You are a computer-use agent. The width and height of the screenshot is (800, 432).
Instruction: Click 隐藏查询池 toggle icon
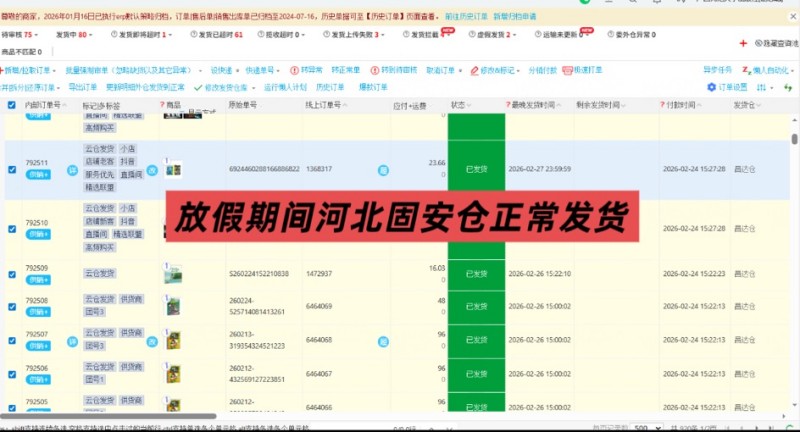759,43
